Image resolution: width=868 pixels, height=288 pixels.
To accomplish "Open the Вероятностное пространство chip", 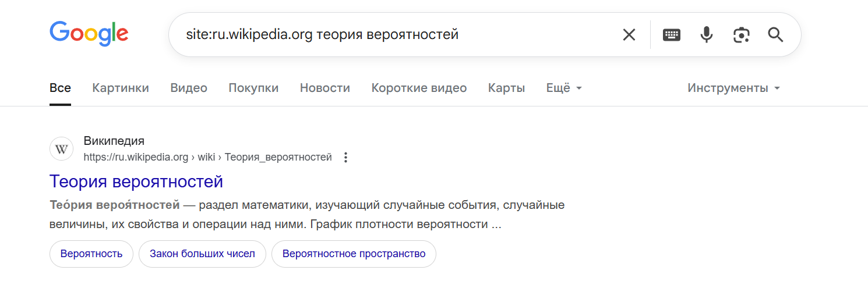I will pos(354,254).
